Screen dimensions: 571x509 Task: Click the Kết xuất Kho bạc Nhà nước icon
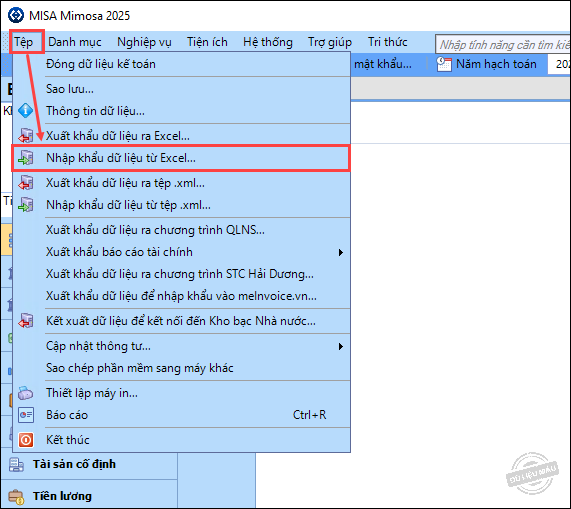click(26, 321)
